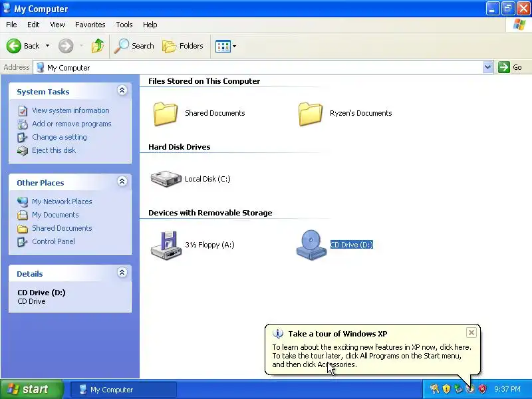Open Control Panel link
Viewport: 532px width, 399px height.
point(54,241)
